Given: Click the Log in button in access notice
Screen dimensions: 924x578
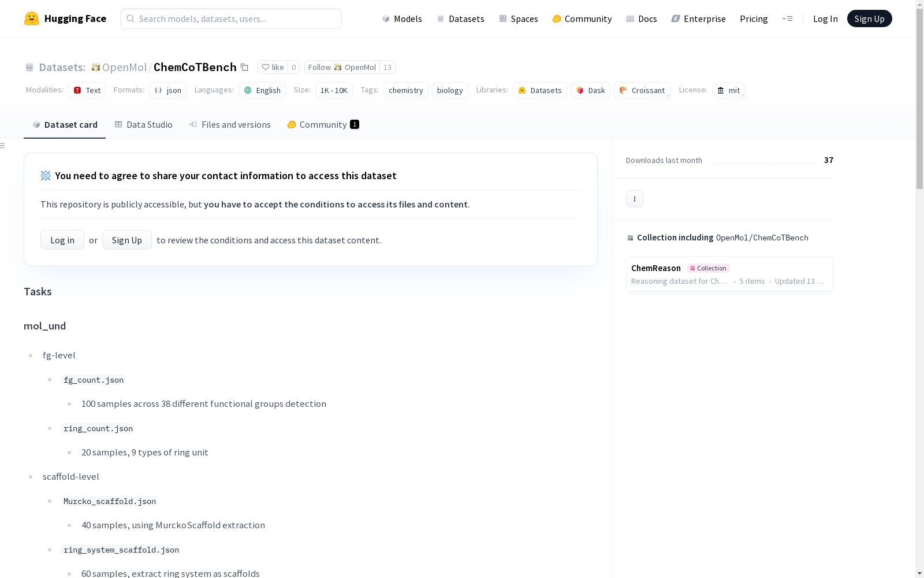Looking at the screenshot, I should click(x=62, y=240).
